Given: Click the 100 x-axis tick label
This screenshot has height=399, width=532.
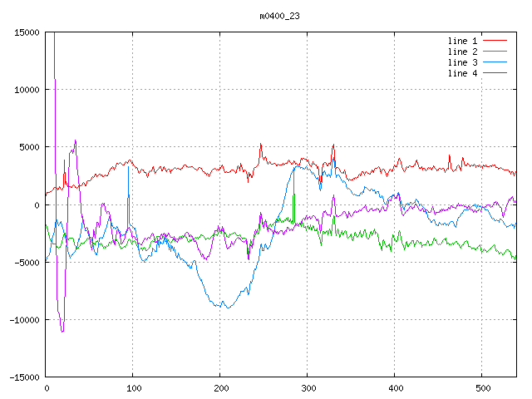Looking at the screenshot, I should (133, 388).
